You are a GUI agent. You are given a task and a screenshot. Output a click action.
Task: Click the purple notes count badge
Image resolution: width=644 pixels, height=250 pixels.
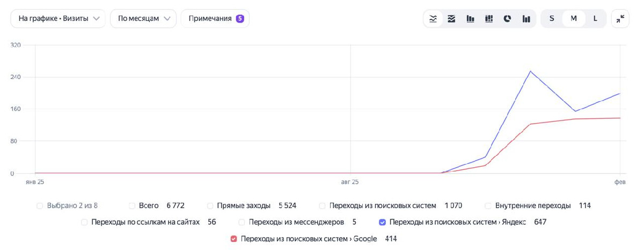pos(240,18)
